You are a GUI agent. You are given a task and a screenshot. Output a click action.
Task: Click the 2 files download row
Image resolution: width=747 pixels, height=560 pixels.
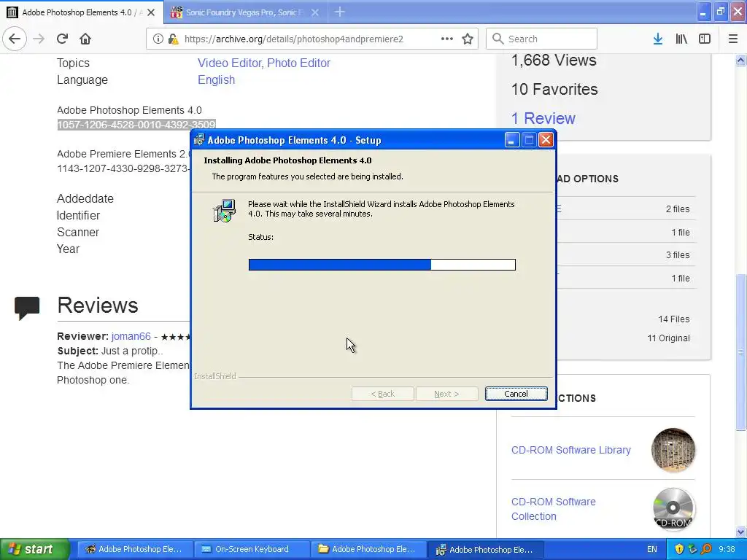(626, 209)
